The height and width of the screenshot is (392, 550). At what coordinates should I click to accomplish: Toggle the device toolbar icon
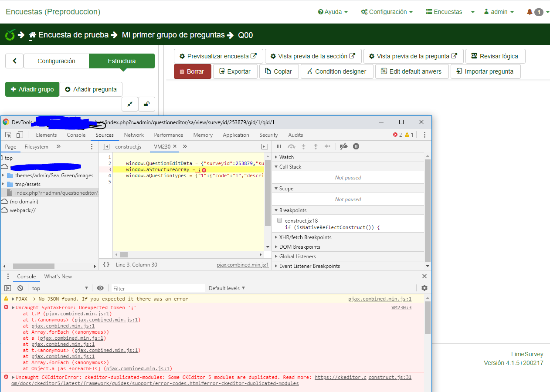(x=20, y=135)
